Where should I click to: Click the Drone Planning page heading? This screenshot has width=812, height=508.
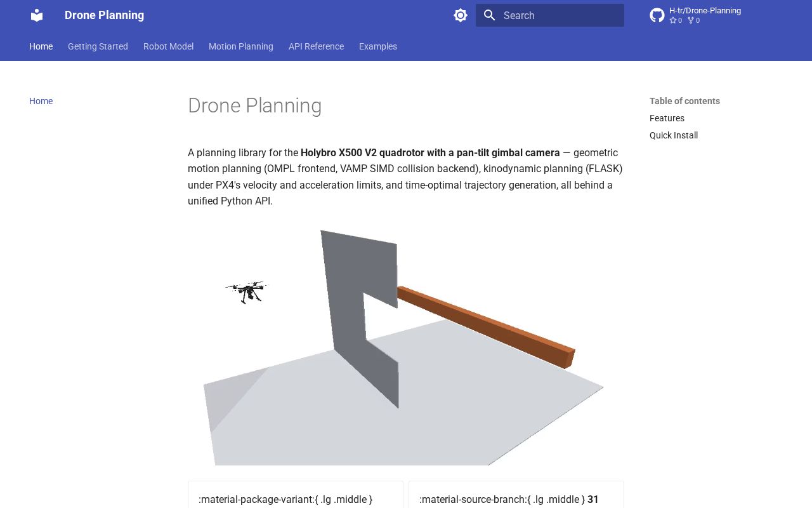point(255,105)
